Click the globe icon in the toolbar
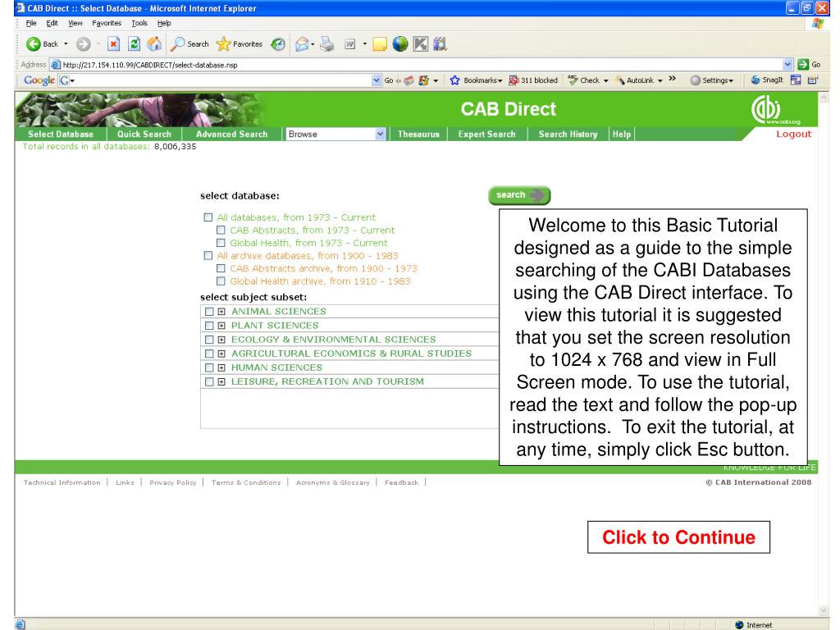Image resolution: width=840 pixels, height=630 pixels. pyautogui.click(x=400, y=44)
